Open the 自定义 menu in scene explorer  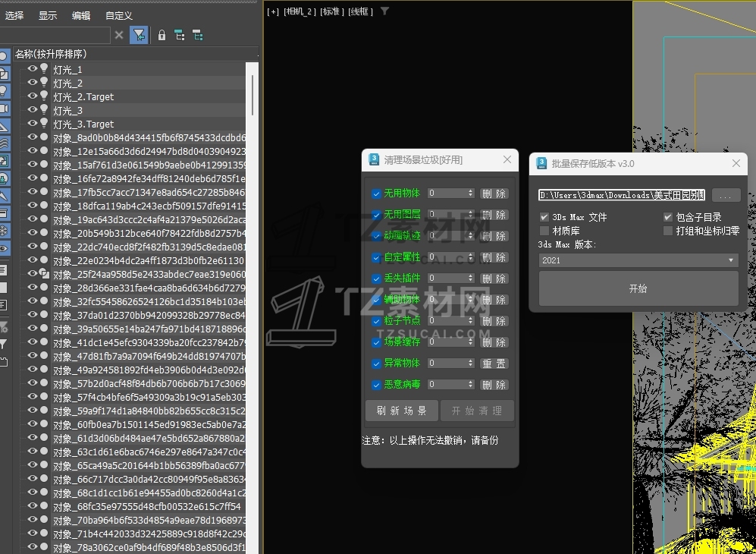coord(118,15)
